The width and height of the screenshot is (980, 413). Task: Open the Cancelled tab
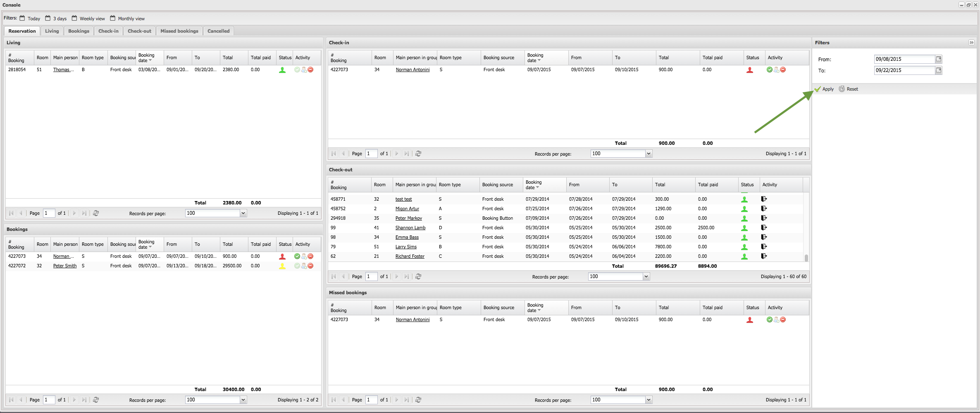[x=218, y=31]
